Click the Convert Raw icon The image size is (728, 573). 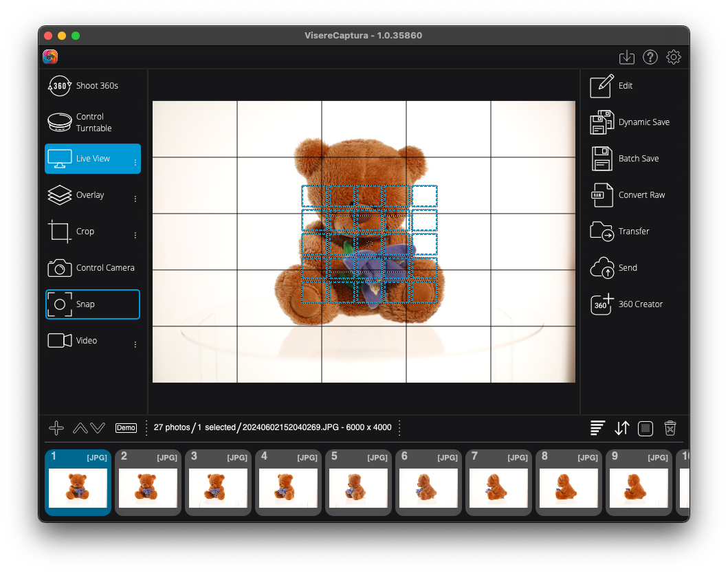[x=602, y=195]
